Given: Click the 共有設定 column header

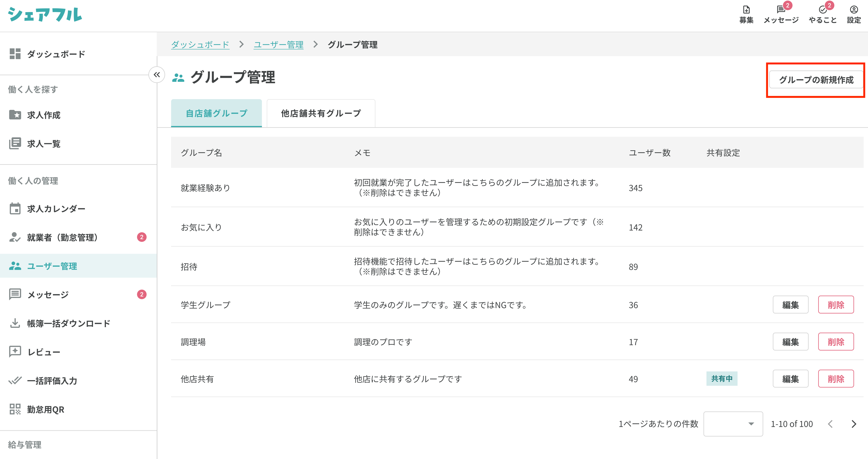Looking at the screenshot, I should 723,152.
